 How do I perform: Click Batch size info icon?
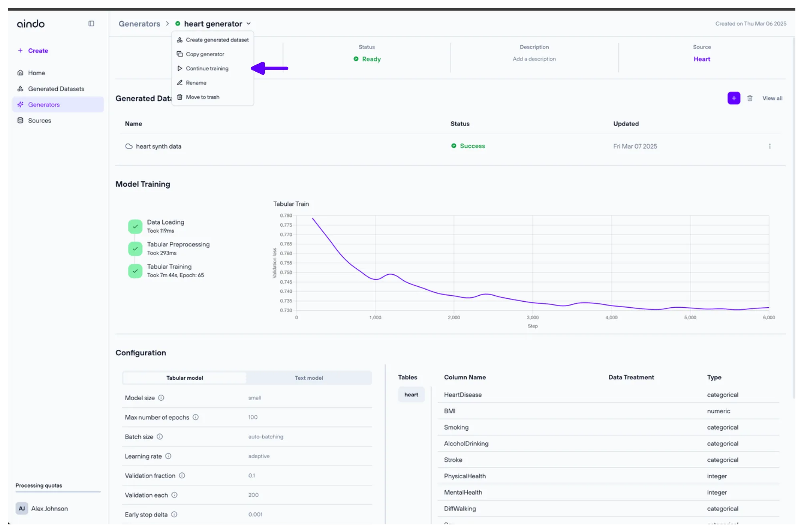[160, 437]
